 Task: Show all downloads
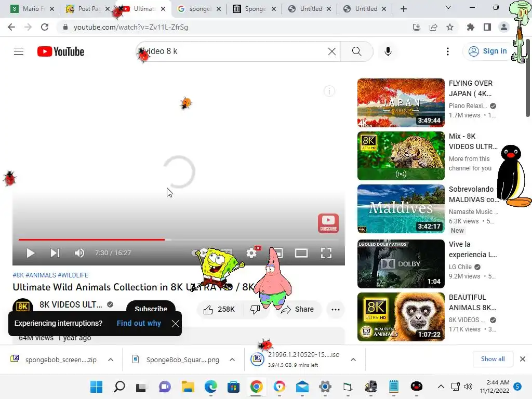coord(493,359)
